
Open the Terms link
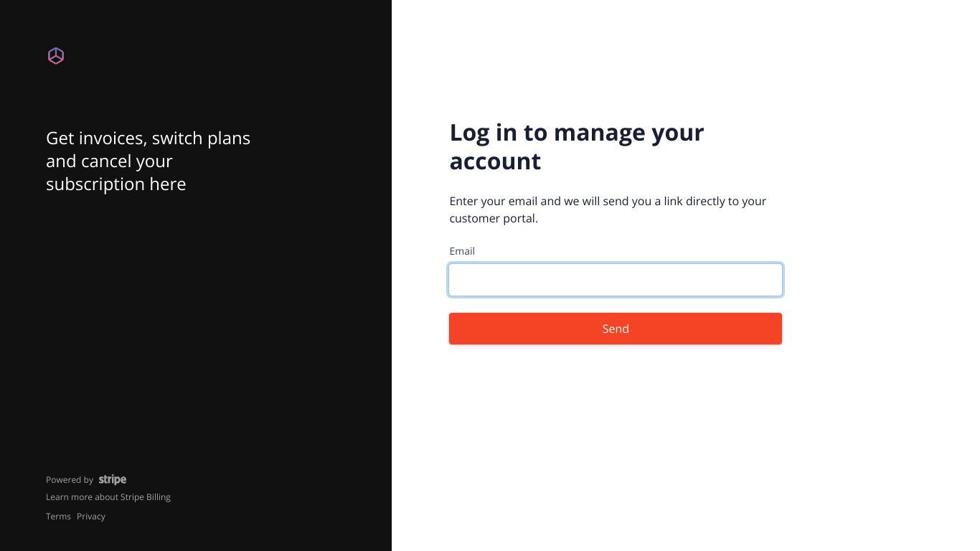(58, 517)
